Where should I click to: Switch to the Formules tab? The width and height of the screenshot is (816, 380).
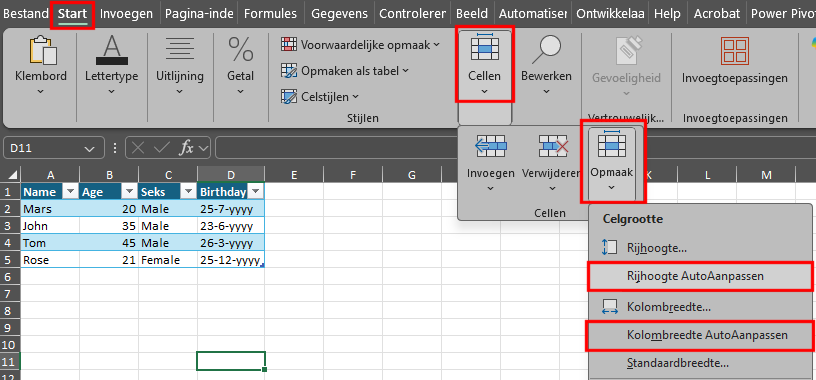(x=270, y=14)
